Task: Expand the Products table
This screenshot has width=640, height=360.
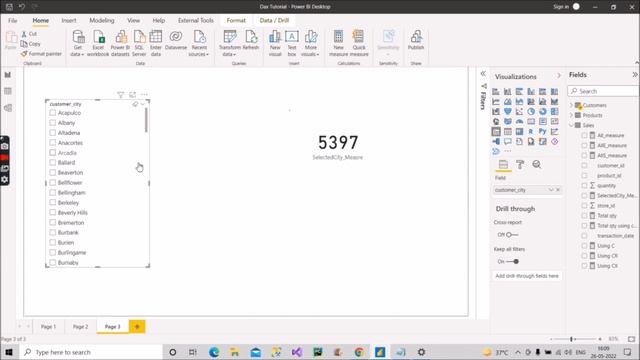Action: (571, 115)
